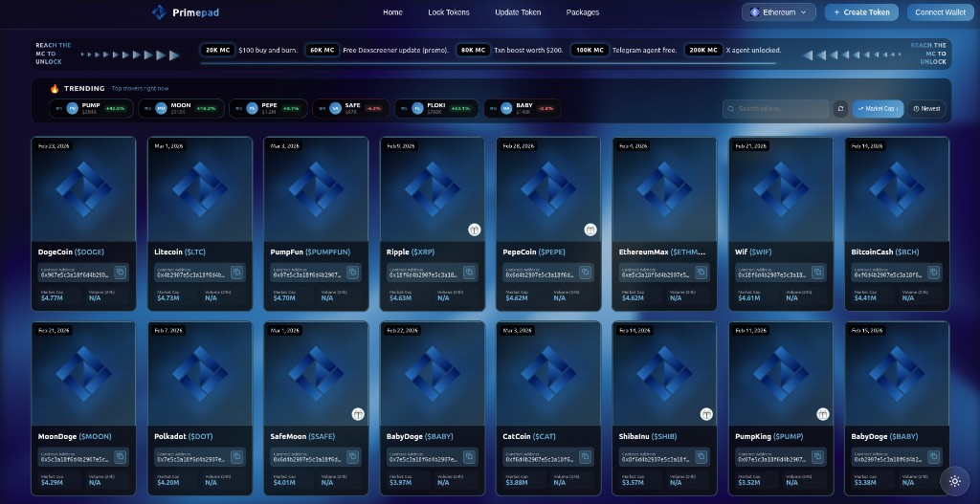Click the Primepad logo
The width and height of the screenshot is (980, 504).
pos(186,12)
